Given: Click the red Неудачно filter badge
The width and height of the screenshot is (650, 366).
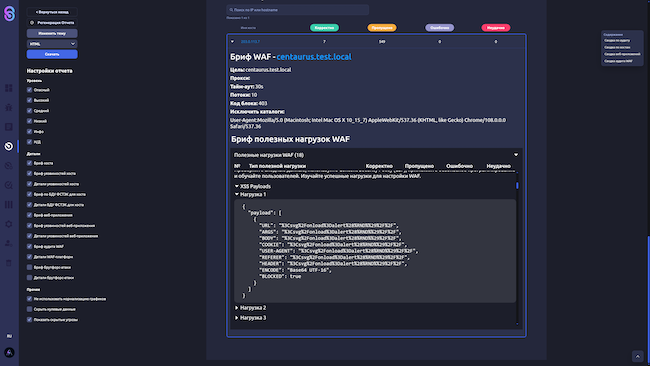Looking at the screenshot, I should [x=496, y=28].
